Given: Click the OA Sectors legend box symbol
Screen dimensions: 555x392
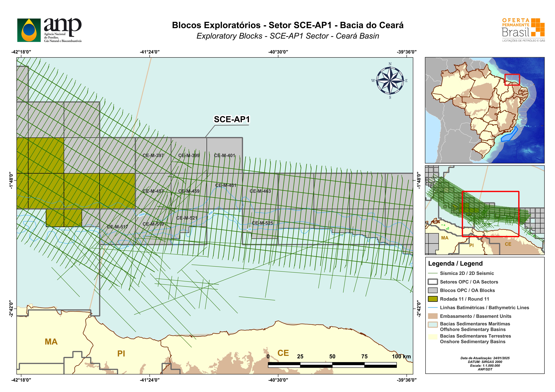Looking at the screenshot, I should coord(433,282).
